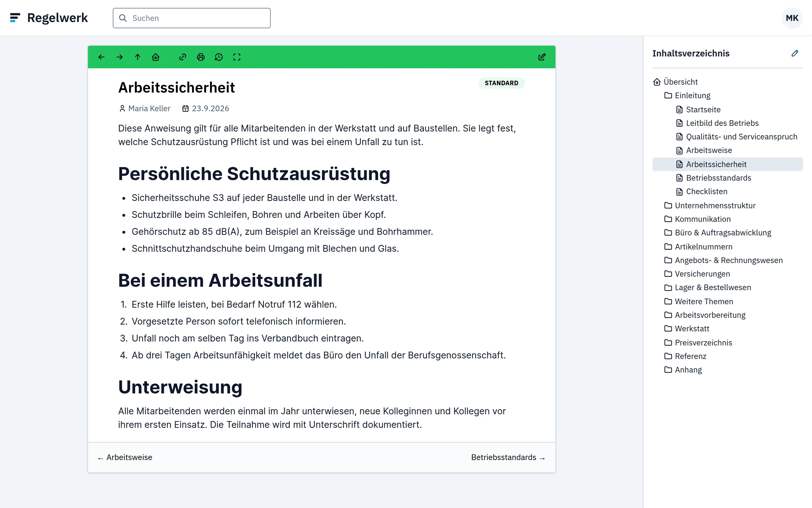Click the Arbeitssicherheit page title
The height and width of the screenshot is (508, 812).
pos(176,88)
